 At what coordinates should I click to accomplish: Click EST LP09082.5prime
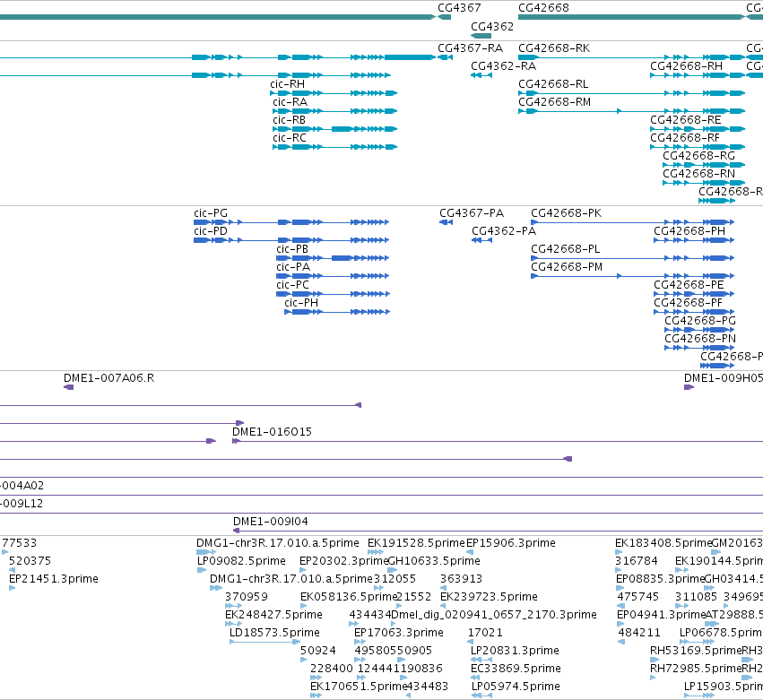point(241,561)
